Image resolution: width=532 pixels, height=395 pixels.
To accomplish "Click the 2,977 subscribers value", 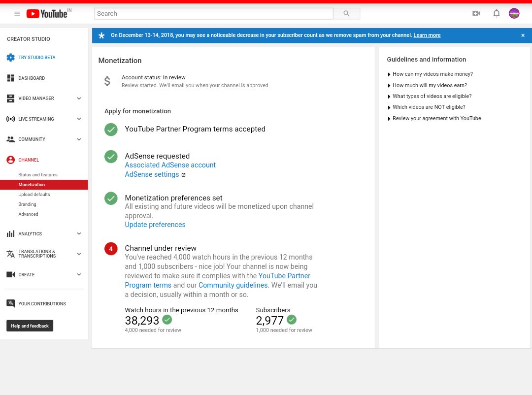I will pyautogui.click(x=269, y=320).
